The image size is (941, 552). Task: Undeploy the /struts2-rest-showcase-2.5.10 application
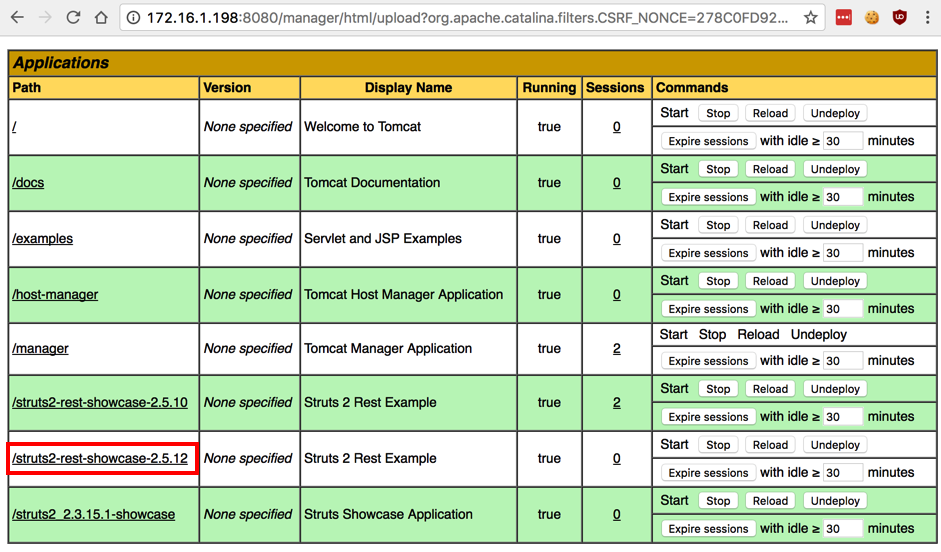coord(835,389)
